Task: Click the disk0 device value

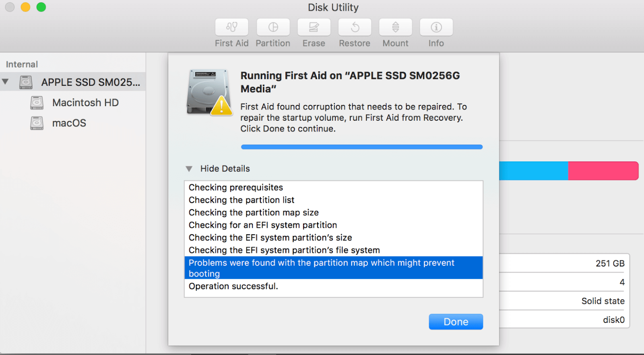Action: coord(614,320)
